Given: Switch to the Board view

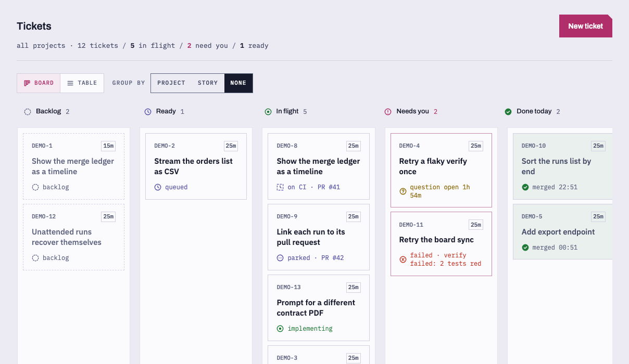Looking at the screenshot, I should (39, 83).
